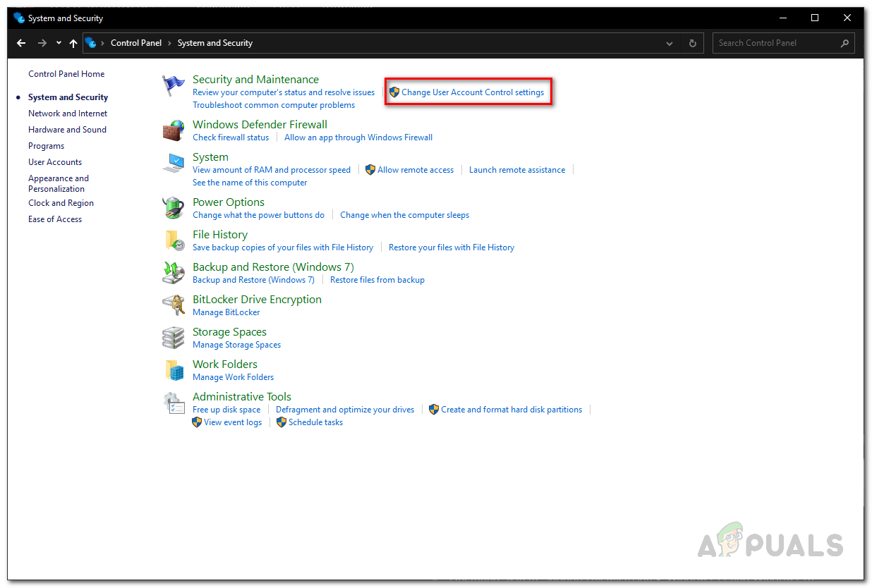872x588 pixels.
Task: Click Restore files from backup
Action: click(377, 280)
